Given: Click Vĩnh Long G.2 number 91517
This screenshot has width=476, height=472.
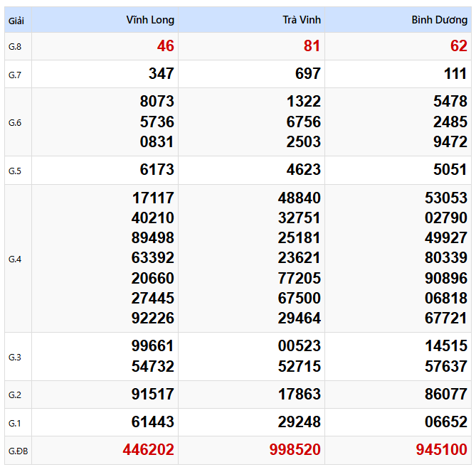Looking at the screenshot, I should point(153,395).
